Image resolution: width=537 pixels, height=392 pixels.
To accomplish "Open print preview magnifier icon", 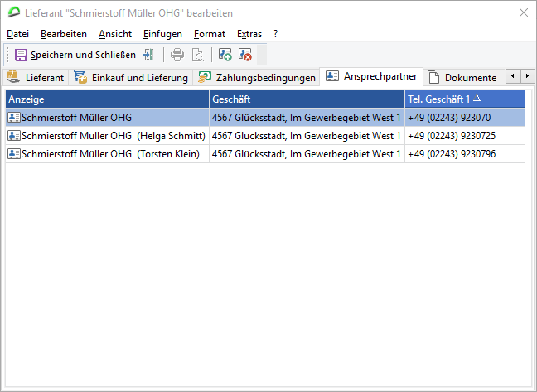I will (197, 55).
